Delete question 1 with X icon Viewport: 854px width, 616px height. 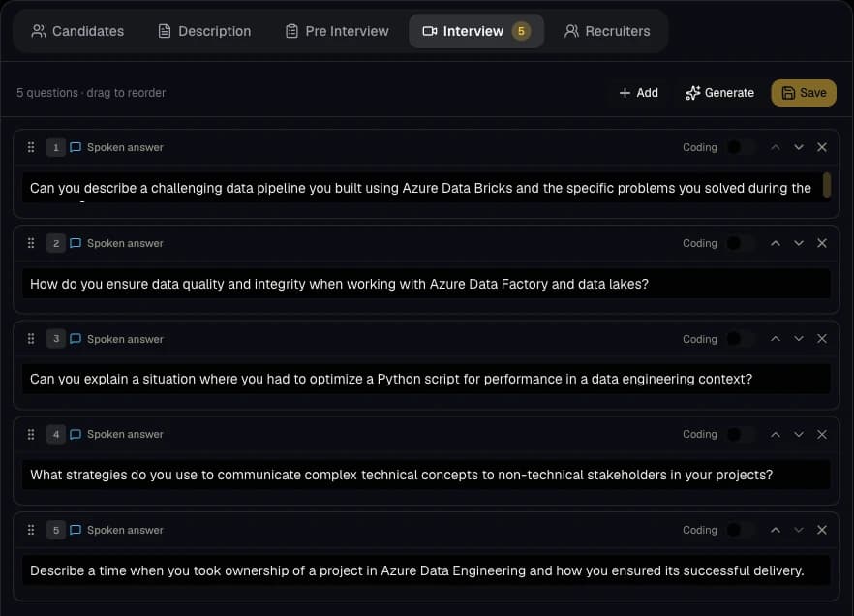point(822,147)
